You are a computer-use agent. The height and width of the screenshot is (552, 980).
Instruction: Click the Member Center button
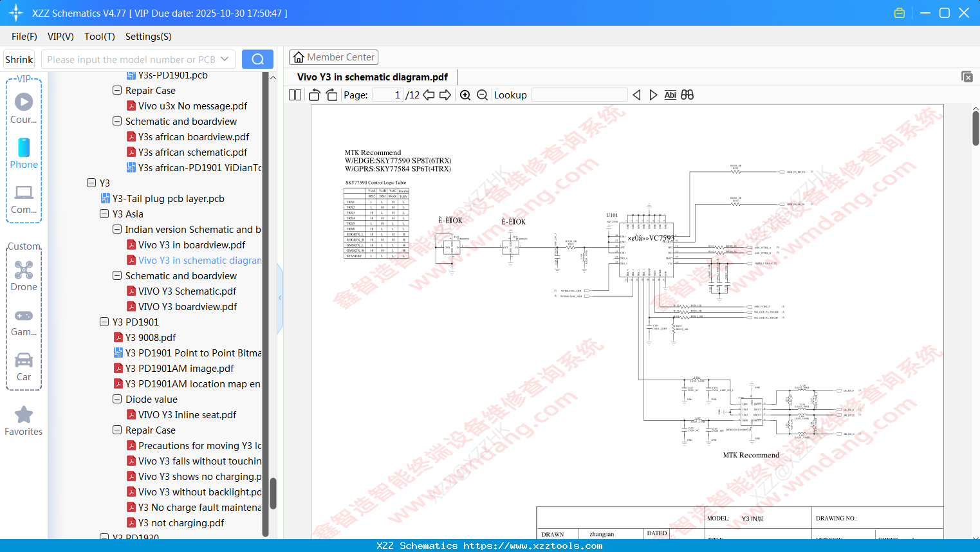[333, 57]
